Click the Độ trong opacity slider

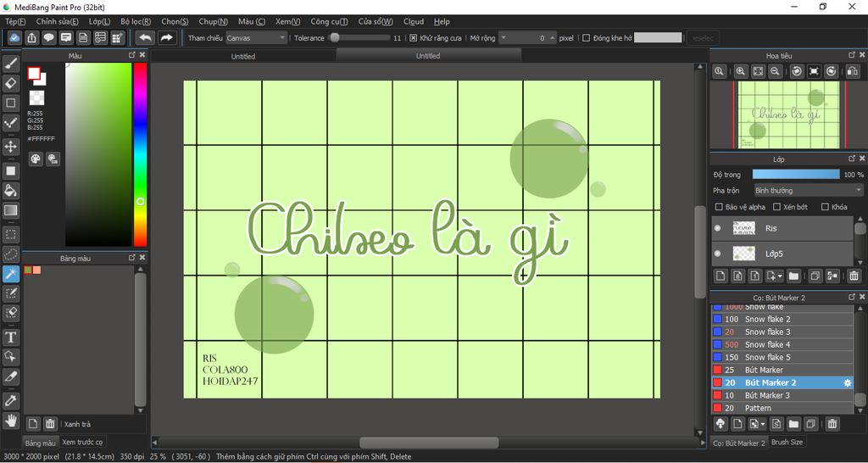click(796, 175)
